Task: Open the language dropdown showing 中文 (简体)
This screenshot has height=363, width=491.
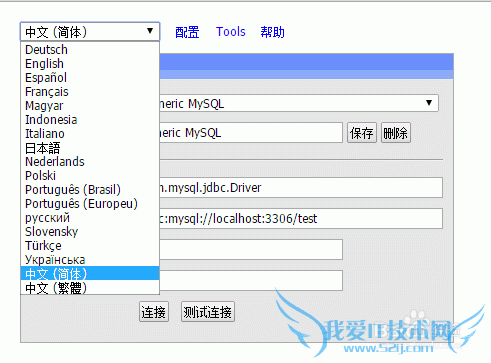Action: [90, 32]
